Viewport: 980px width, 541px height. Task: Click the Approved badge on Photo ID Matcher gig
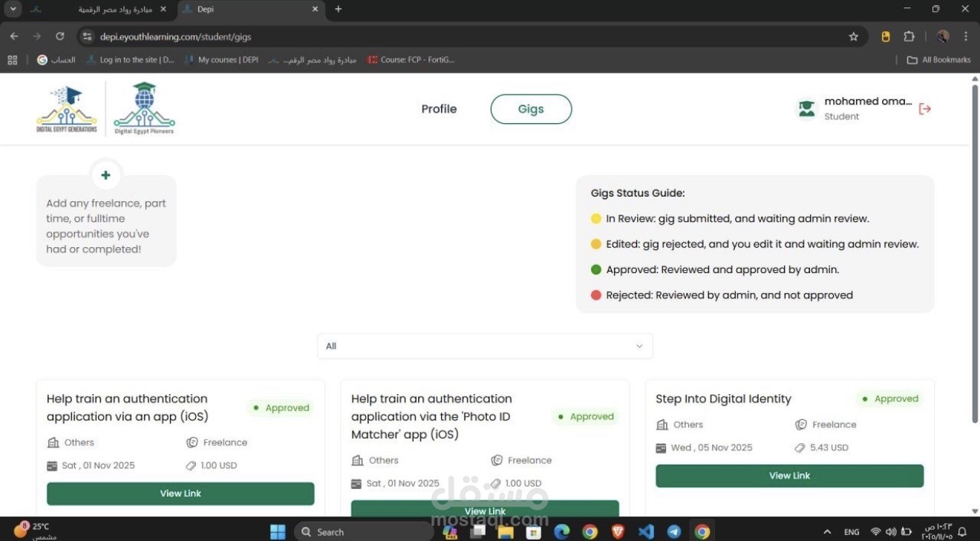click(585, 416)
